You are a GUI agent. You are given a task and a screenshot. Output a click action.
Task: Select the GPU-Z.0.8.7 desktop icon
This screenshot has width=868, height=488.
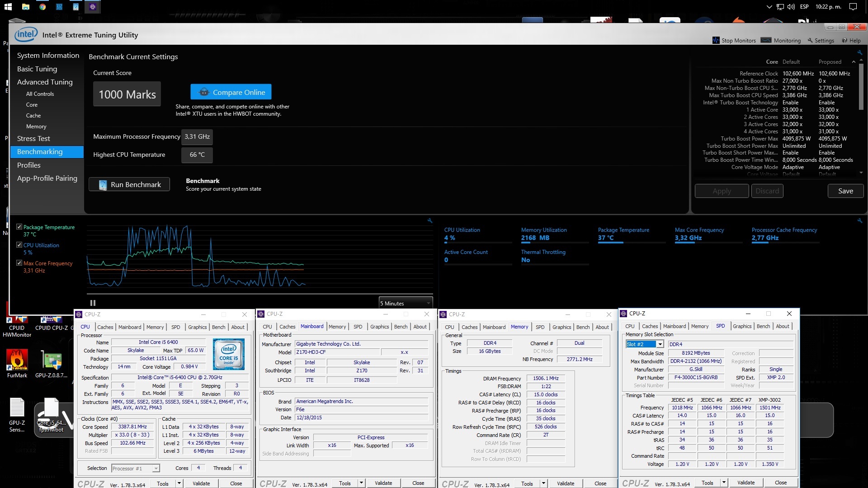[52, 364]
